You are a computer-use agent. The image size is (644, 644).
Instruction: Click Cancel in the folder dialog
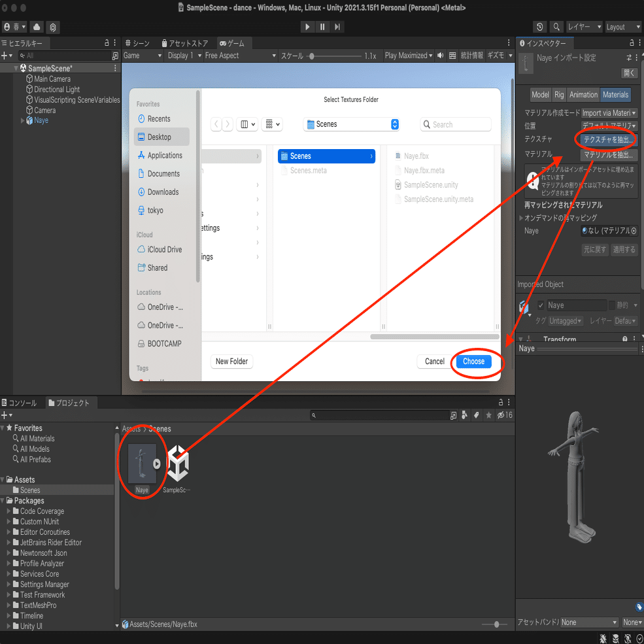435,362
